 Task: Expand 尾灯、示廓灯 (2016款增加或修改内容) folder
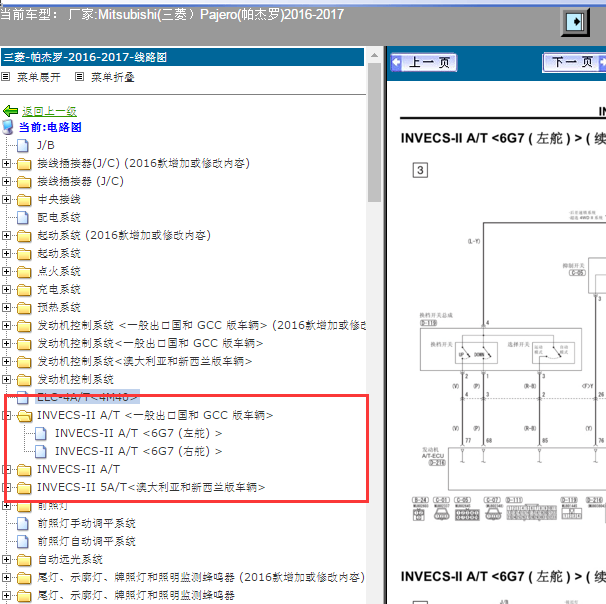pyautogui.click(x=6, y=577)
